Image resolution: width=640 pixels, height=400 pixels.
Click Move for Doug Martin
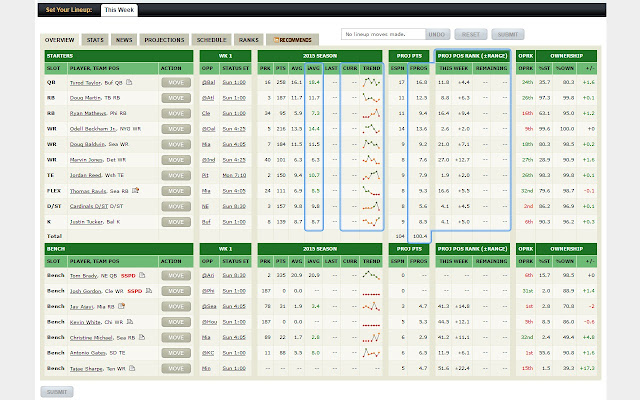click(176, 98)
